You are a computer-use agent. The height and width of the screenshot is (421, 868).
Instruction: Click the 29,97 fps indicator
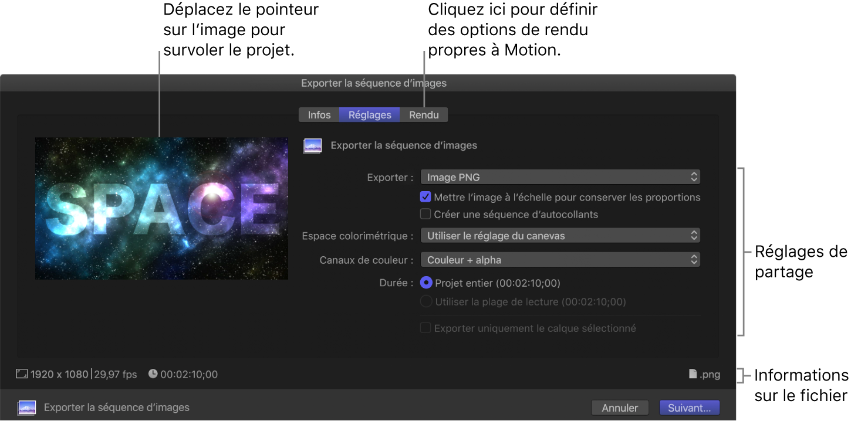(x=115, y=374)
